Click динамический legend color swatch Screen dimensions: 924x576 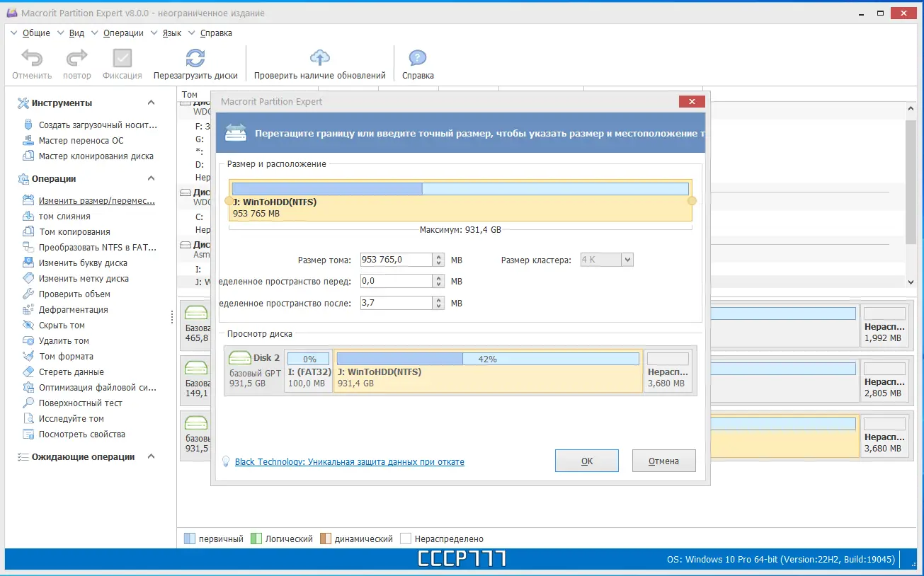(326, 539)
